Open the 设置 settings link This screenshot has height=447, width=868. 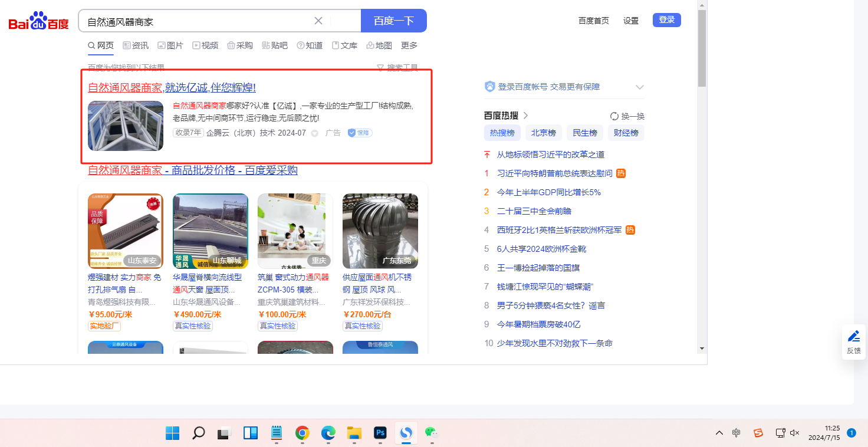pos(631,21)
